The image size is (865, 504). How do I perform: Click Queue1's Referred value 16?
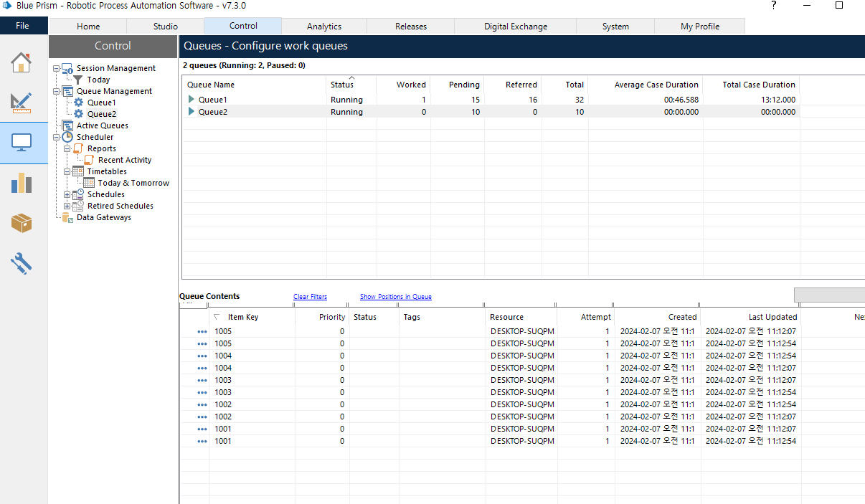[532, 100]
